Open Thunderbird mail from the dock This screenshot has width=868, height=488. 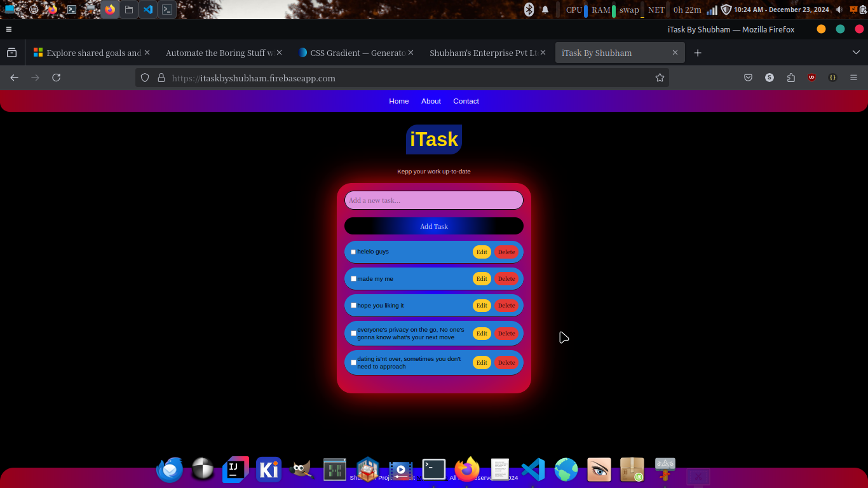click(x=170, y=470)
